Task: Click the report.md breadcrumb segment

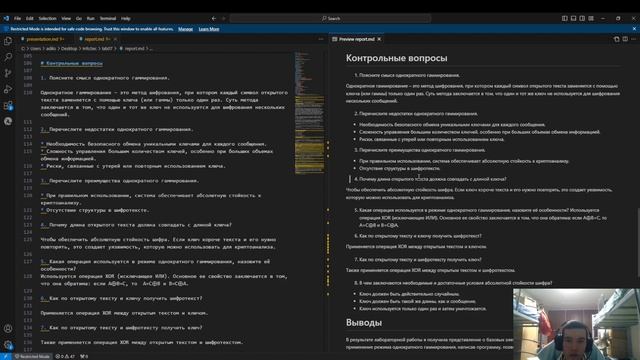Action: [134, 49]
